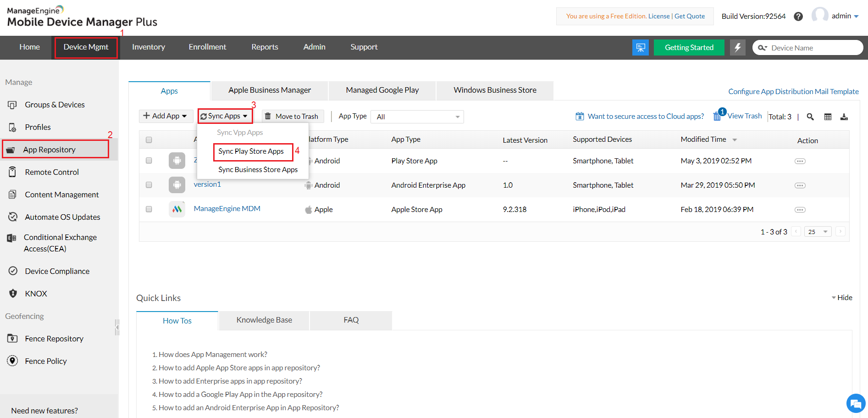Click the export download icon
868x418 pixels.
pyautogui.click(x=844, y=117)
